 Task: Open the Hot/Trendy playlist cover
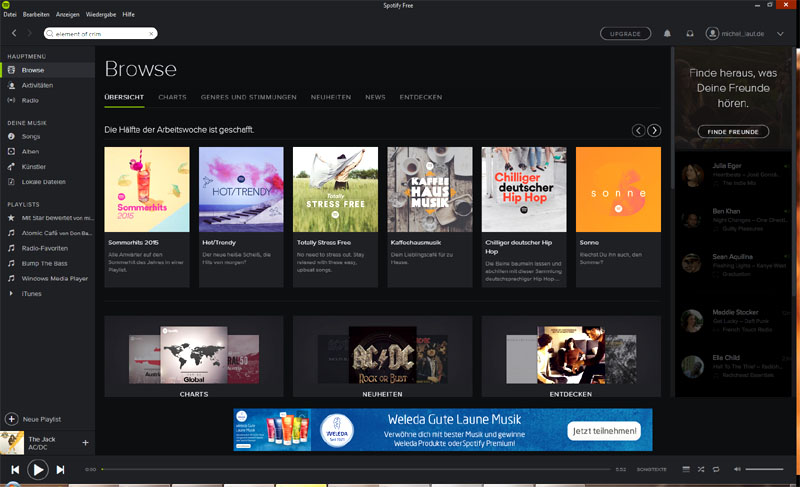pyautogui.click(x=241, y=190)
